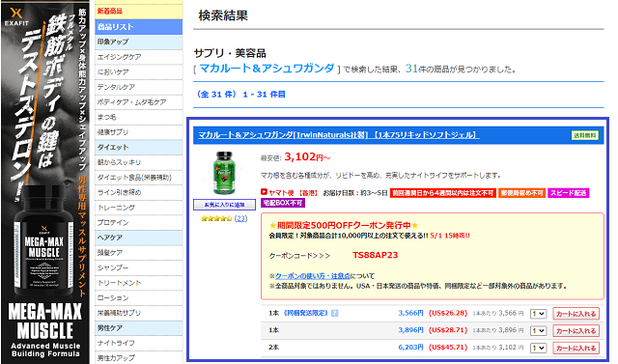
Task: Open the 新着商品 sidebar item
Action: pyautogui.click(x=138, y=12)
